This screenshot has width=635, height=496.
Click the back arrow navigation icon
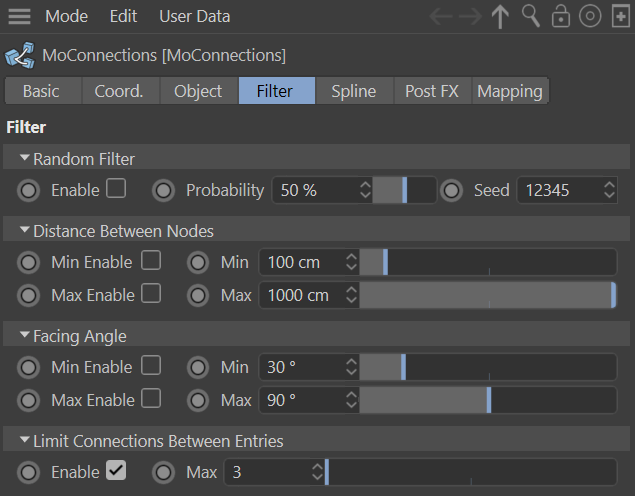(x=442, y=16)
